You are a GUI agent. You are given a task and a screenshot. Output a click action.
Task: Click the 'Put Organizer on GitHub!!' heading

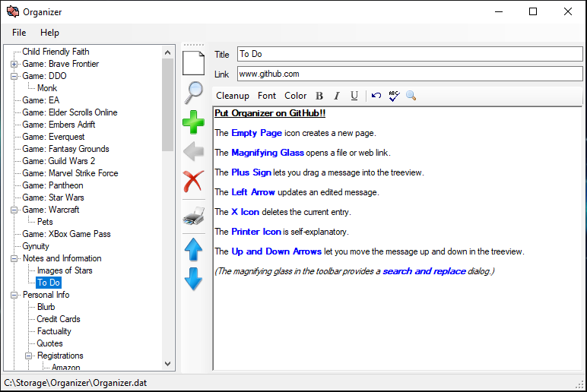270,113
